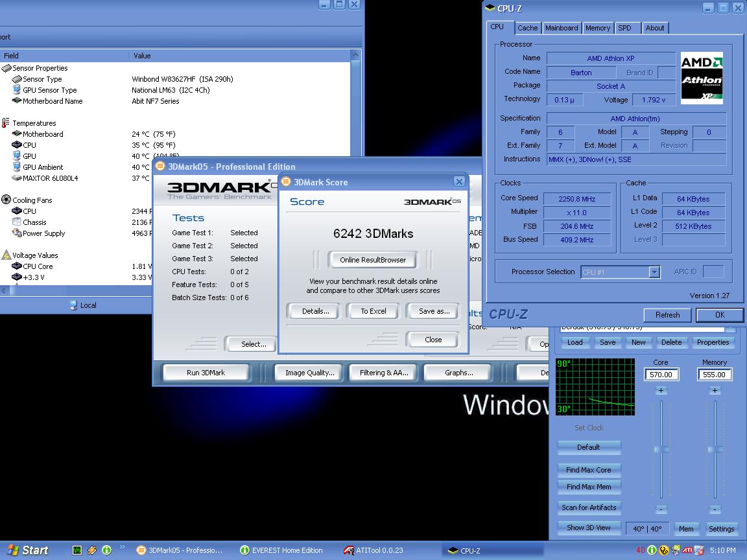Click the Memory clock 555.00 input field
This screenshot has width=747, height=560.
click(714, 375)
